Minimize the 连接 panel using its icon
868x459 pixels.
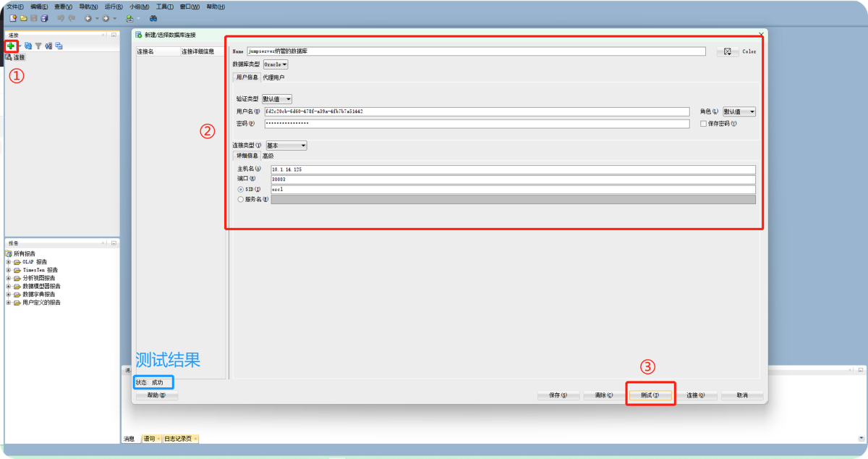[x=114, y=35]
